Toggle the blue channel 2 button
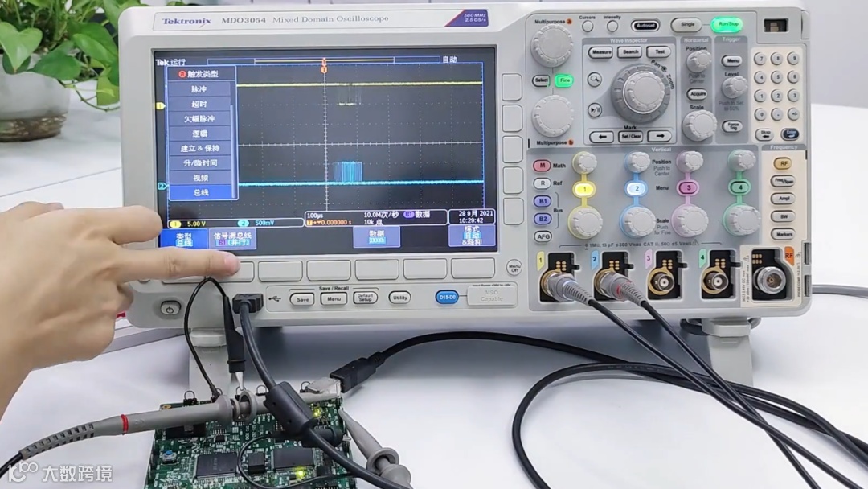The image size is (868, 489). click(637, 189)
